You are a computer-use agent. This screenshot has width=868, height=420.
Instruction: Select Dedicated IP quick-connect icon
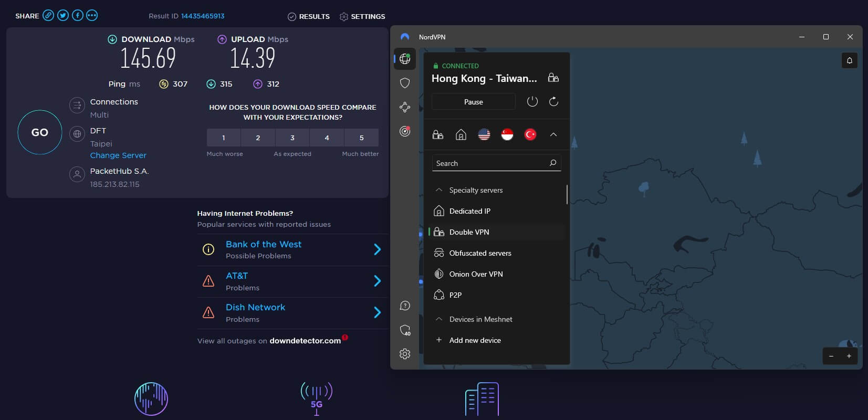pos(461,135)
